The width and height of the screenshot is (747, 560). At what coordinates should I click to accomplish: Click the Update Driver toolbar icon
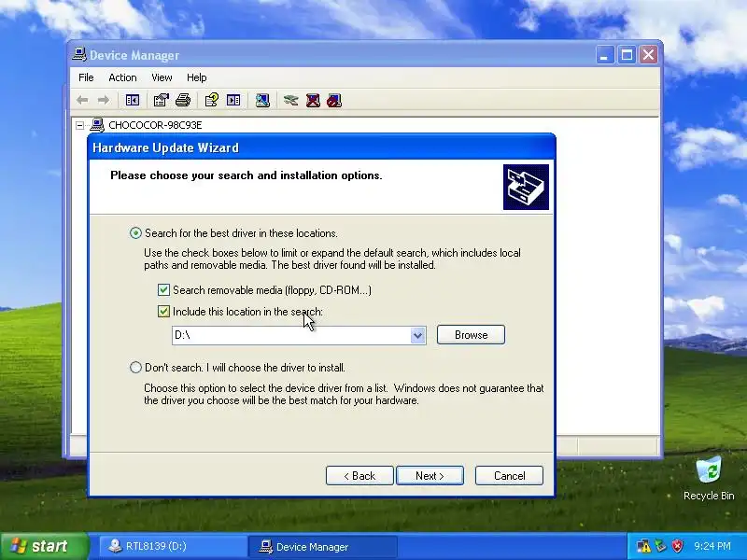[x=290, y=101]
